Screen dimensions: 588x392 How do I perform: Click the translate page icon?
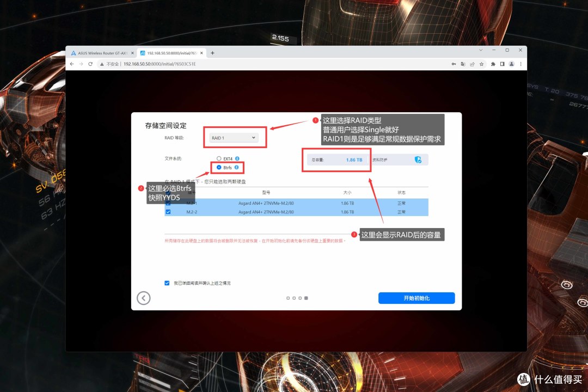[x=463, y=64]
